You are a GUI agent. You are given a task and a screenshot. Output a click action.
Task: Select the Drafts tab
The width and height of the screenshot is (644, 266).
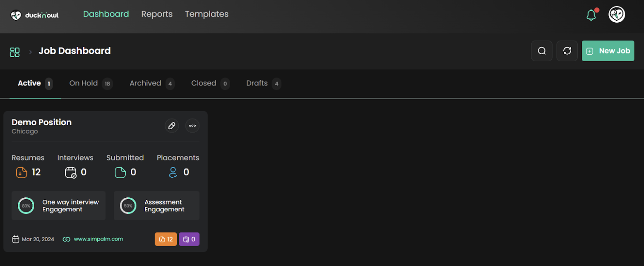(x=257, y=83)
